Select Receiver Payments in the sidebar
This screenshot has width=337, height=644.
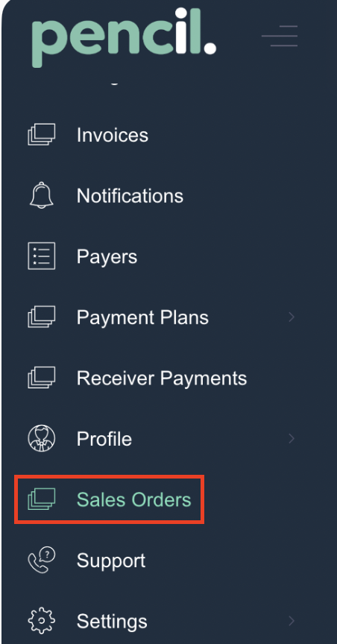[x=162, y=378]
